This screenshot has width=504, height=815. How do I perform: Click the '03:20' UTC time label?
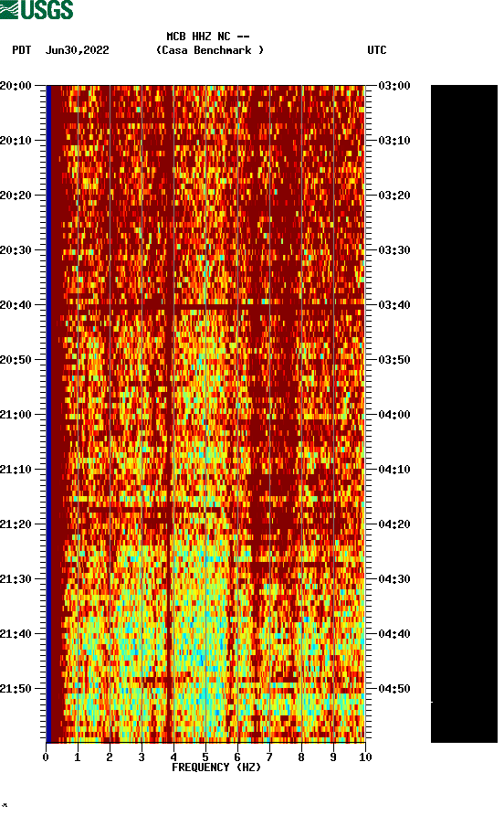tap(394, 196)
